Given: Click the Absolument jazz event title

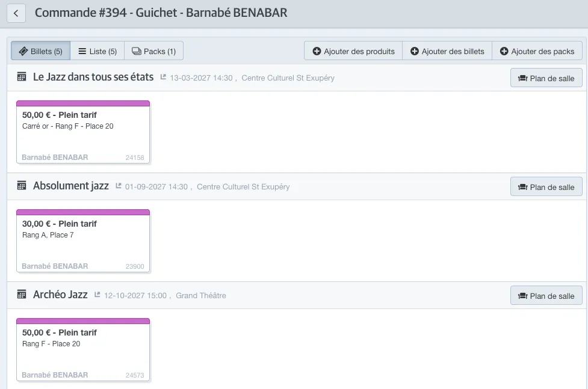Looking at the screenshot, I should click(71, 186).
